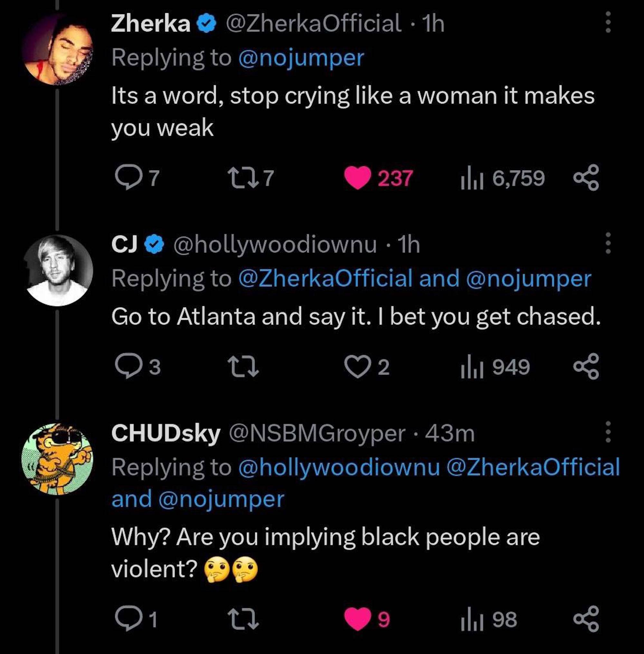Open @ZherkaOfficial mention in CJ's reply line
644x654 pixels.
[326, 279]
